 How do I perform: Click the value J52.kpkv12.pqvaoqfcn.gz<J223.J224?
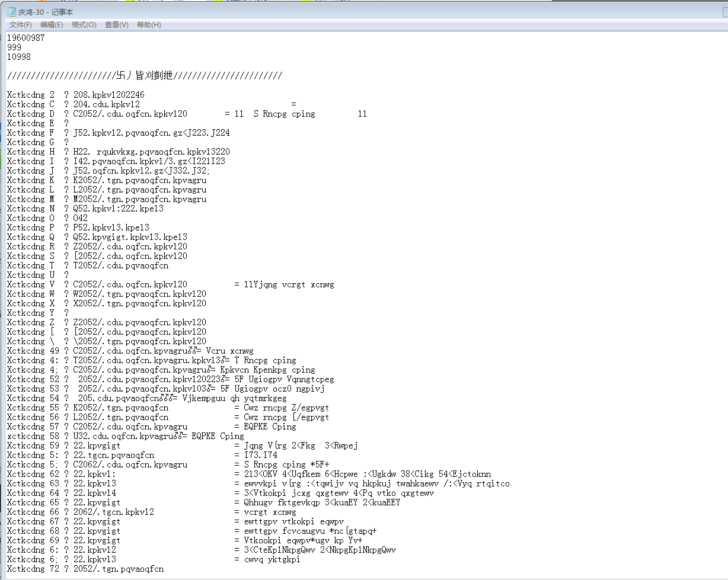coord(152,133)
